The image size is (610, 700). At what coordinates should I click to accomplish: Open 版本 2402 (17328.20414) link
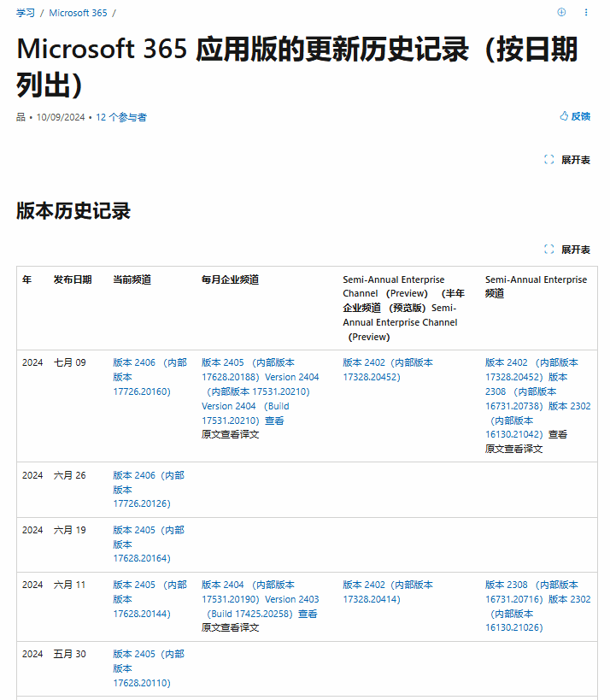388,592
